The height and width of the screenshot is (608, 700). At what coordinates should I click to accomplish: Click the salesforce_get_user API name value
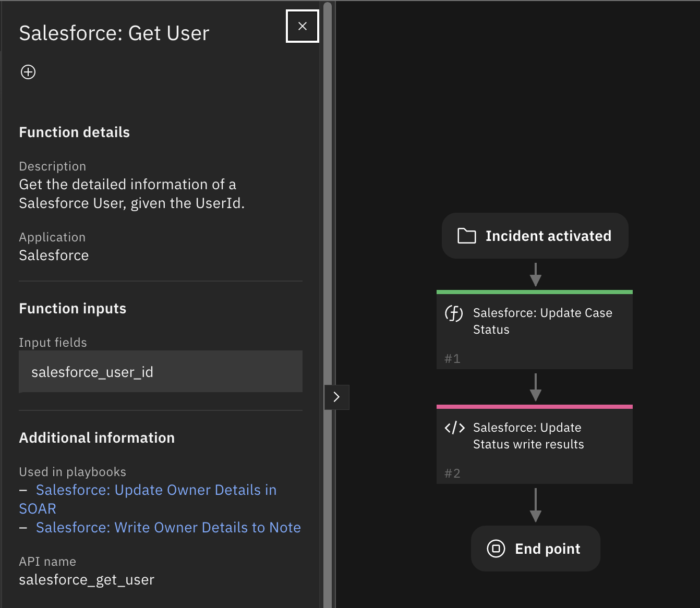point(87,580)
